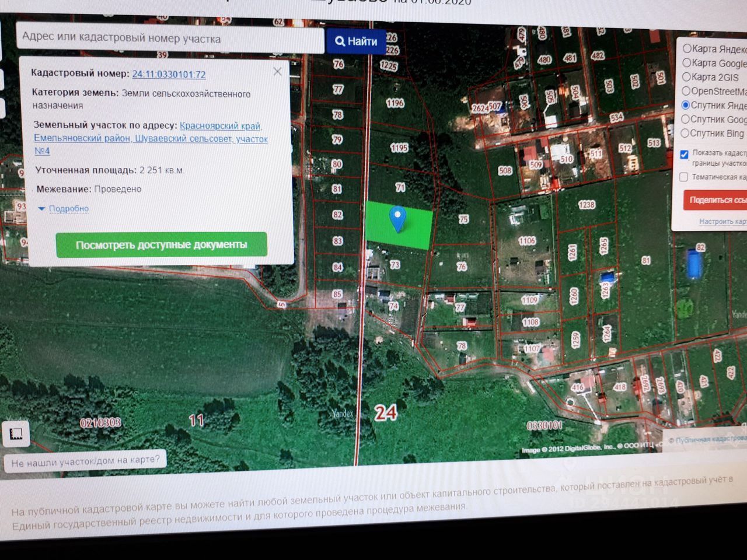The height and width of the screenshot is (560, 747).
Task: Select the Спутник Google radio option
Action: (686, 119)
